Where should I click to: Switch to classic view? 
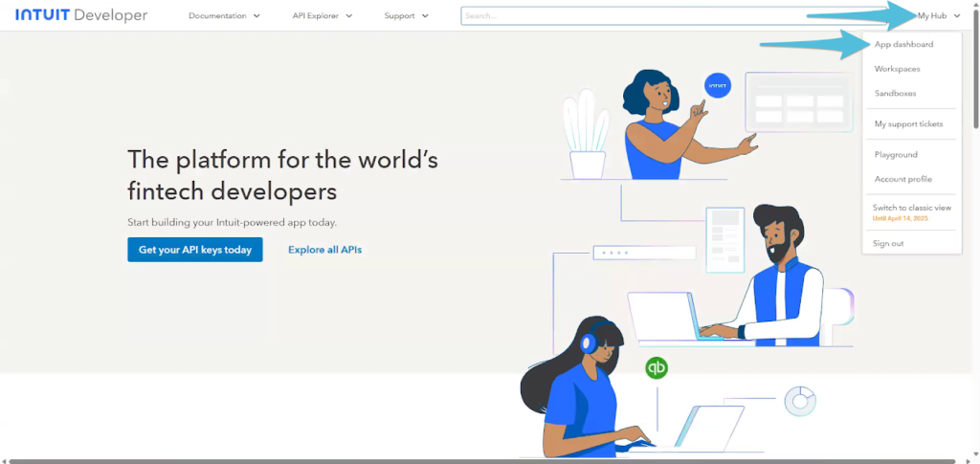(912, 208)
